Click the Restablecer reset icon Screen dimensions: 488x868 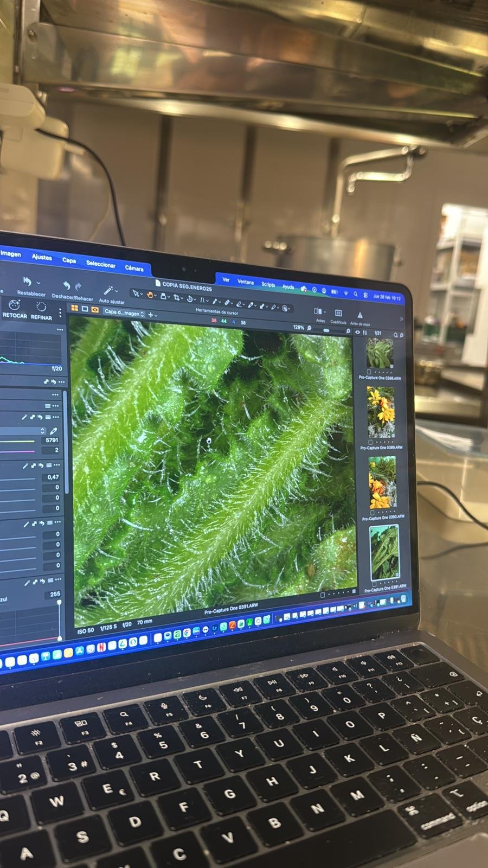[x=27, y=281]
